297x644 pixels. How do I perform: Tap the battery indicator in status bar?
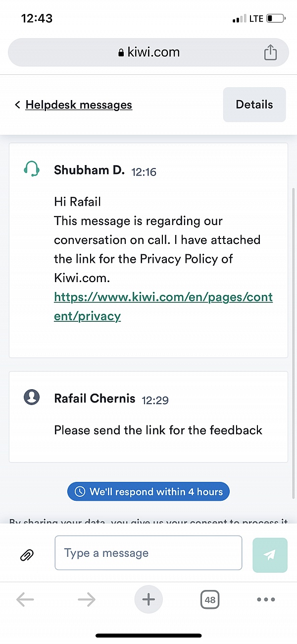coord(276,19)
